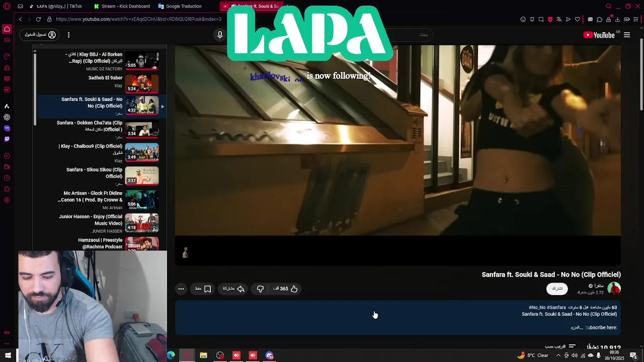Open the search tabs magnifier icon
Screen dimensions: 644x362
point(608,6)
